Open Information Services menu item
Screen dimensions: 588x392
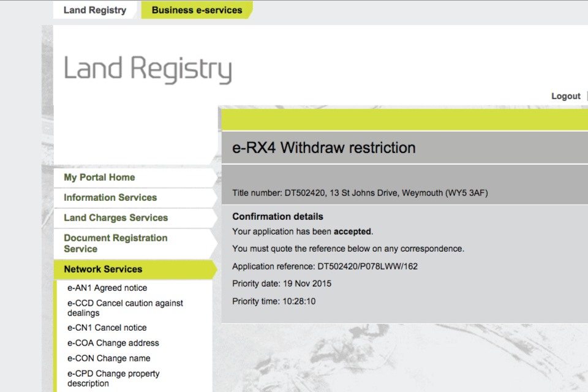[x=110, y=198]
